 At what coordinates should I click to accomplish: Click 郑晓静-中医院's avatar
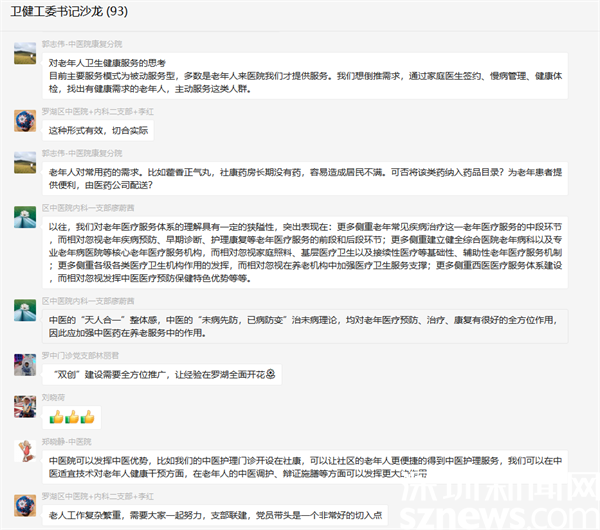[x=24, y=449]
